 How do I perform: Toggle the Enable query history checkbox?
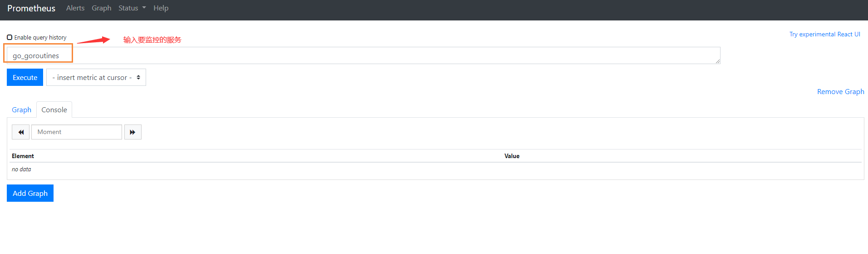[10, 37]
